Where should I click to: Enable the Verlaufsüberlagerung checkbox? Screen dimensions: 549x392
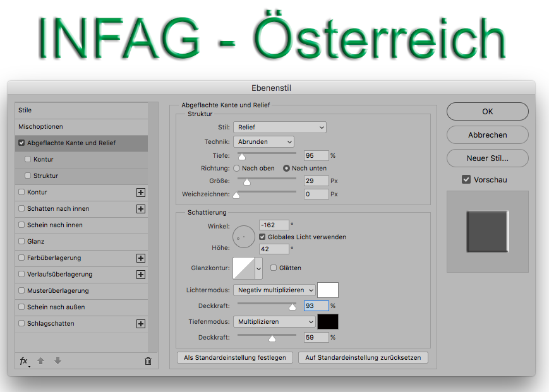pos(21,274)
